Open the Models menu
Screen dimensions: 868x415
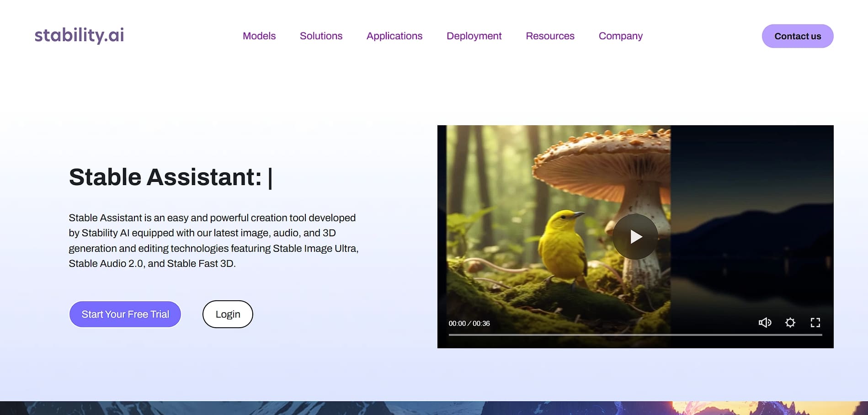pyautogui.click(x=259, y=36)
